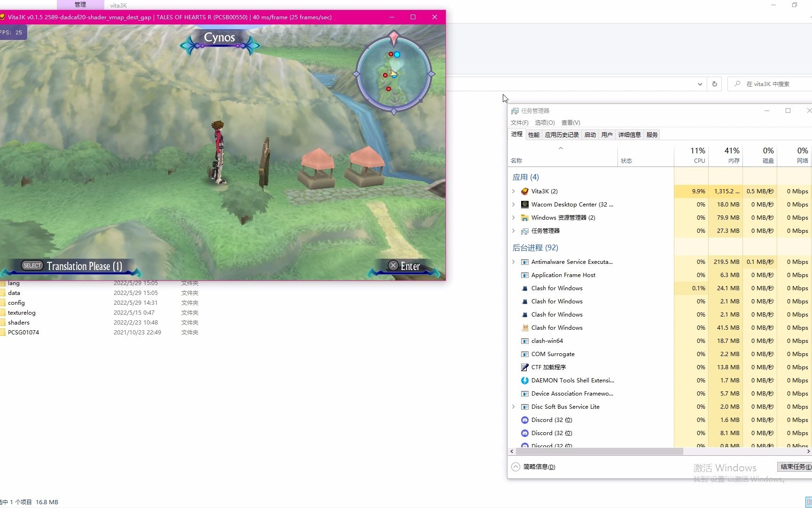812x508 pixels.
Task: Open the 文件(F) menu in Task Manager
Action: [520, 123]
